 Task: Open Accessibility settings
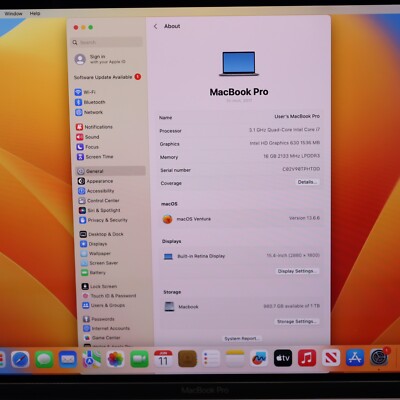pos(96,191)
